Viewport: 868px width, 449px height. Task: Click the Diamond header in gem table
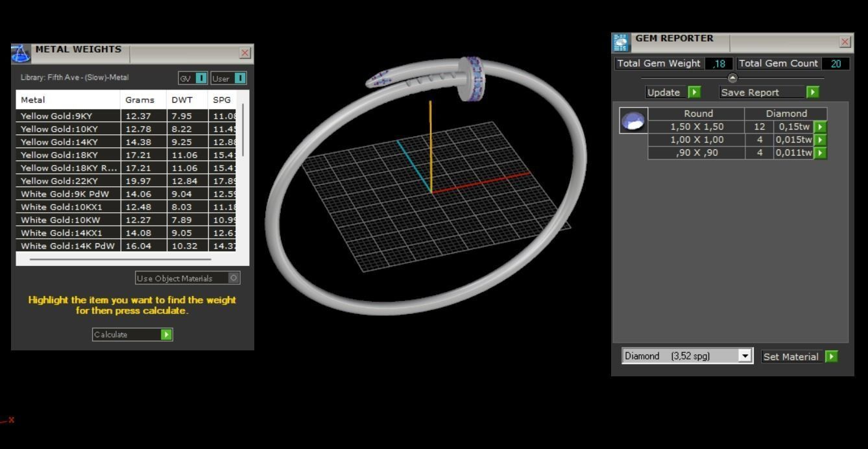point(786,114)
